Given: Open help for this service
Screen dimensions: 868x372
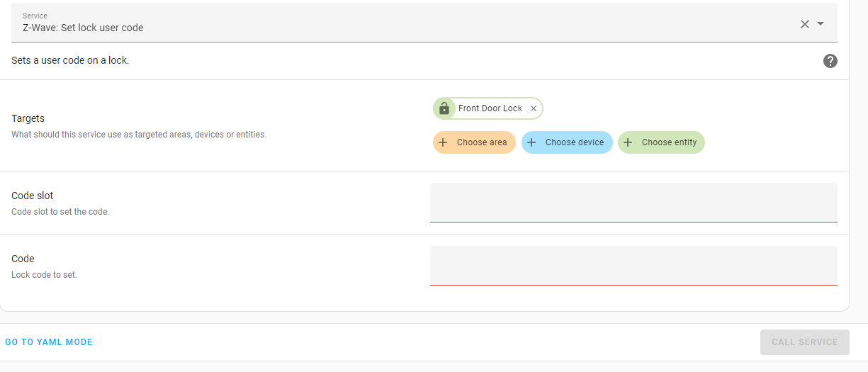Looking at the screenshot, I should (830, 61).
